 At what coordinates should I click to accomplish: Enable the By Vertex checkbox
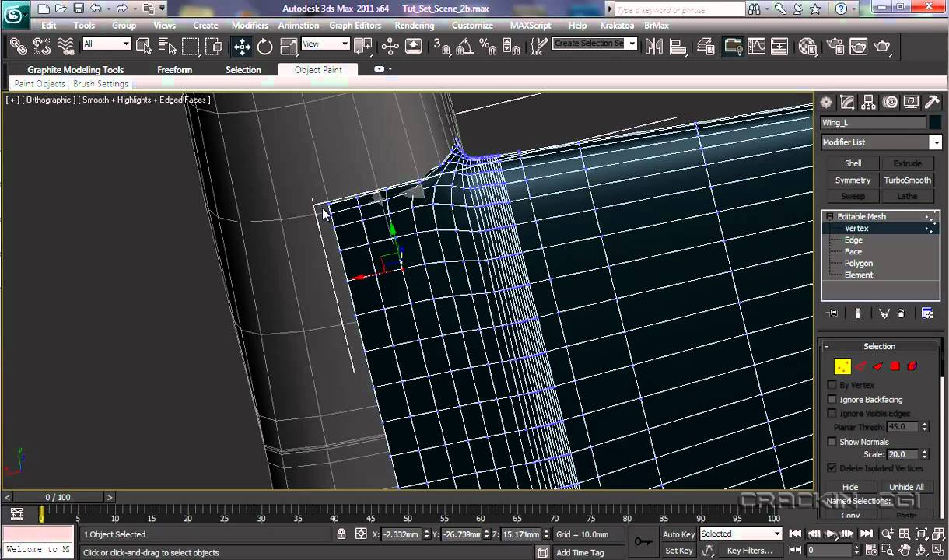coord(832,385)
